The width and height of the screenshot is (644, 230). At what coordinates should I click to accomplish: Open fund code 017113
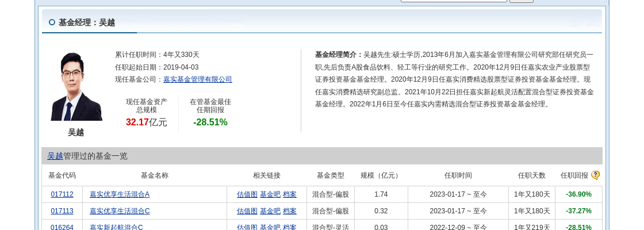pyautogui.click(x=62, y=211)
